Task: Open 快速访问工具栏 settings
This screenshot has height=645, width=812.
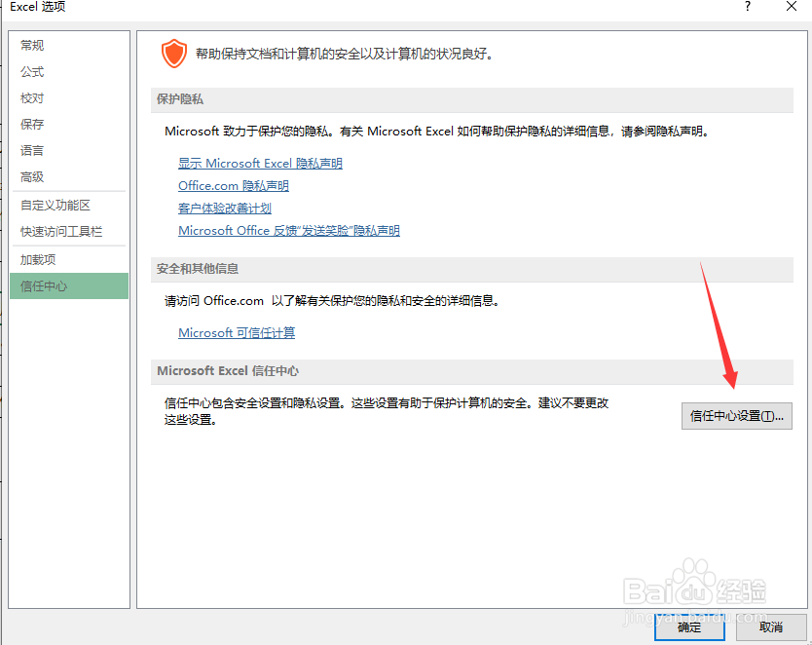Action: pyautogui.click(x=69, y=232)
